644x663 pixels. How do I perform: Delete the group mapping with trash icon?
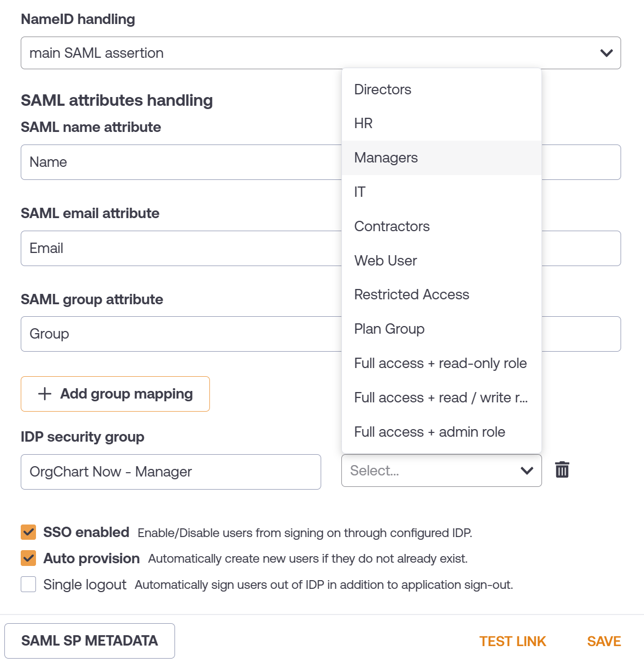562,469
